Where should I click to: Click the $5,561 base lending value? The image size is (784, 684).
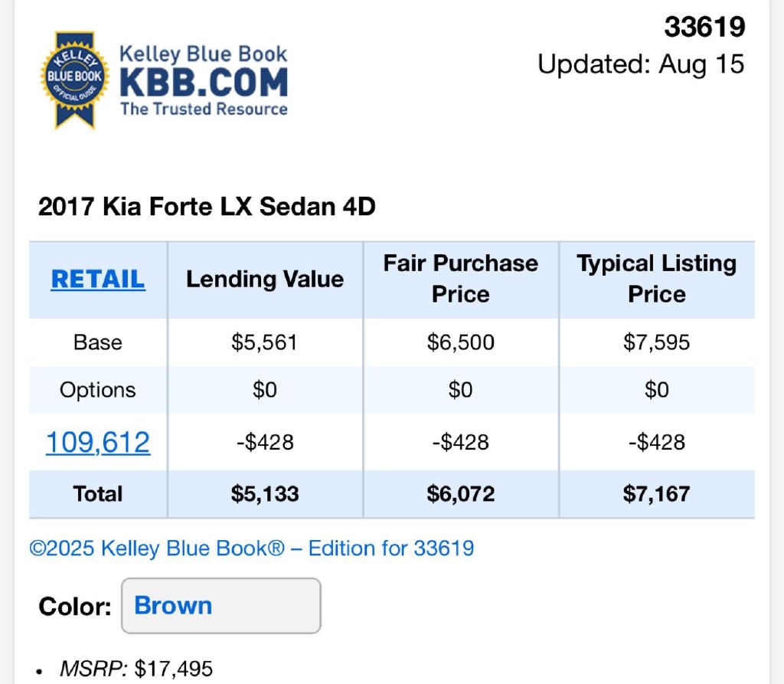click(265, 342)
